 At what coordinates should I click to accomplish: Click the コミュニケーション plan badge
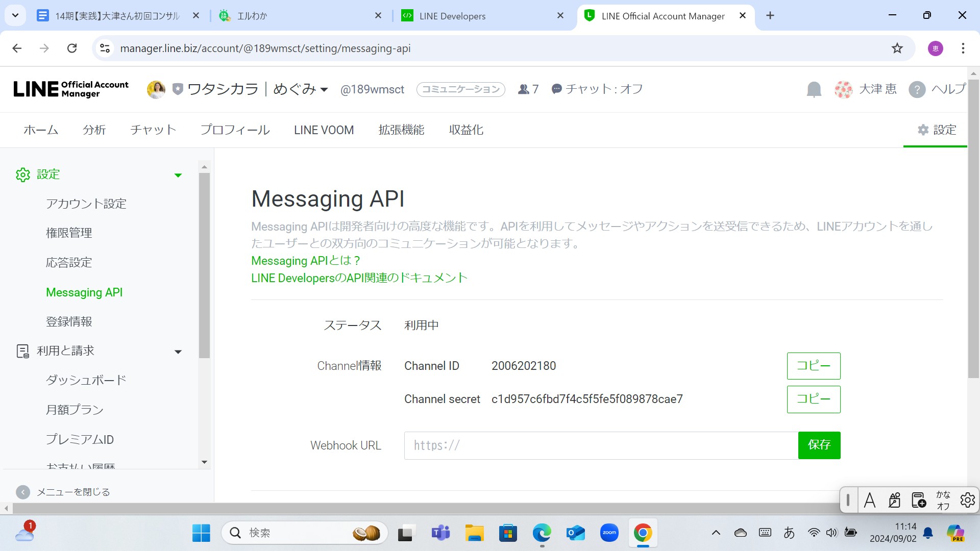pos(461,89)
